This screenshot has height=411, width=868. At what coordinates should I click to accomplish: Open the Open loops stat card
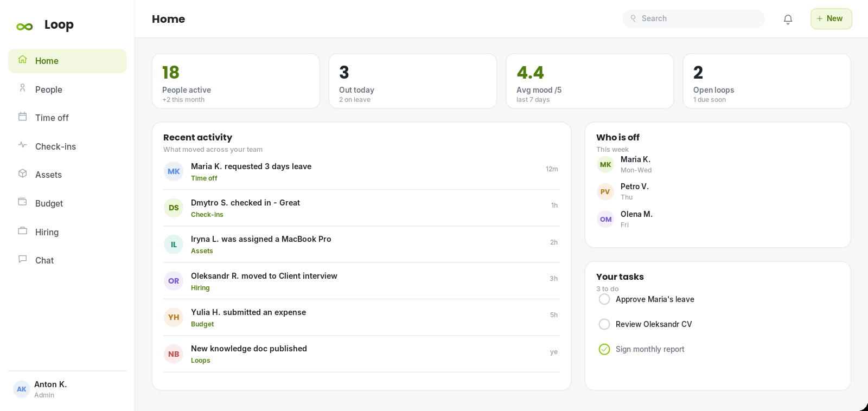click(x=767, y=81)
